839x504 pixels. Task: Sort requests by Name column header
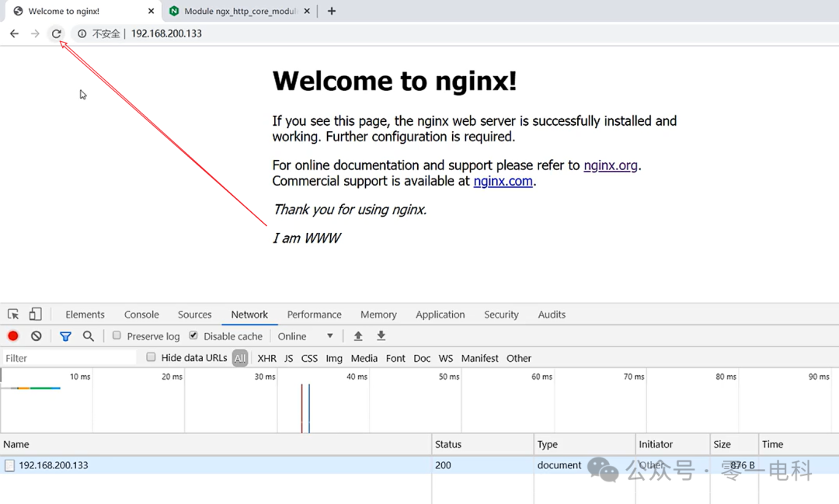[x=216, y=444]
